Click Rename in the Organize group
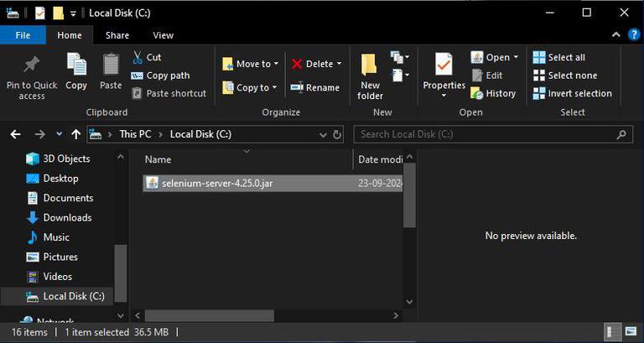Screen dimensions: 644x343 [315, 87]
